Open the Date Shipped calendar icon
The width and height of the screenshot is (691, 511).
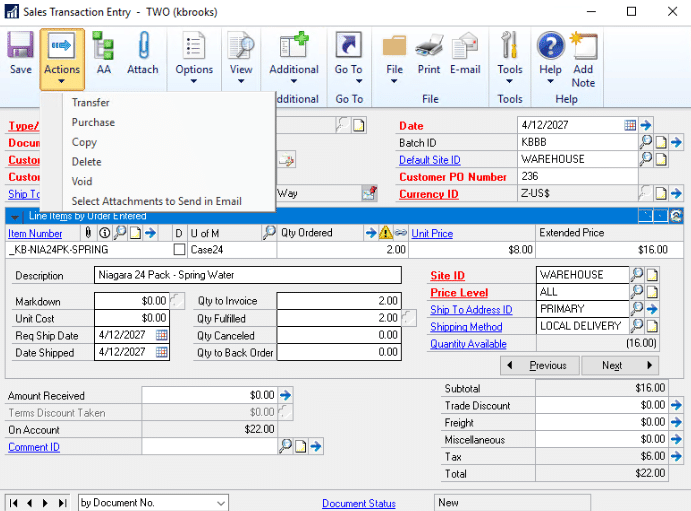tap(162, 352)
